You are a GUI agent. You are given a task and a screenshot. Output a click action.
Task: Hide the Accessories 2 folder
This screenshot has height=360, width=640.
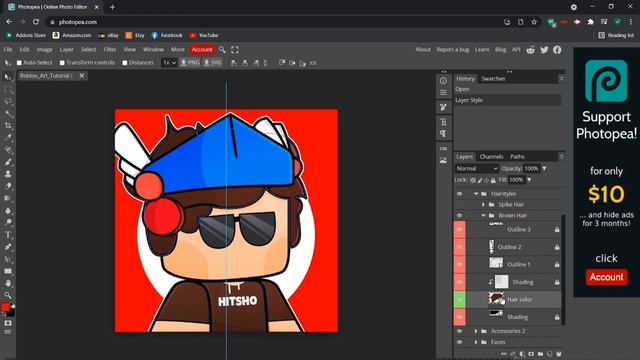[x=460, y=331]
